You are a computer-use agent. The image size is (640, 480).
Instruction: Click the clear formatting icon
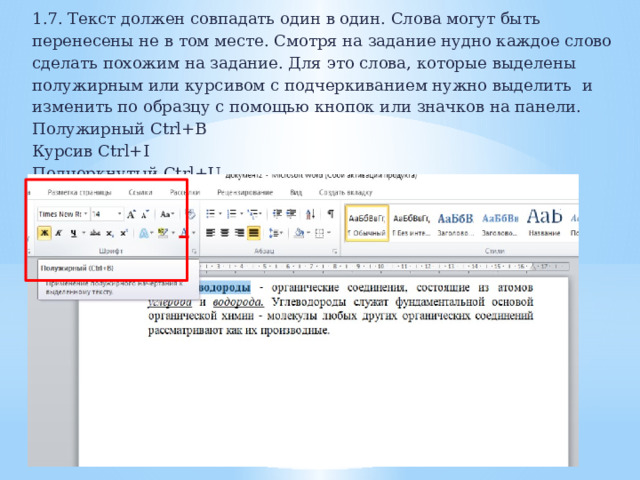click(x=190, y=214)
